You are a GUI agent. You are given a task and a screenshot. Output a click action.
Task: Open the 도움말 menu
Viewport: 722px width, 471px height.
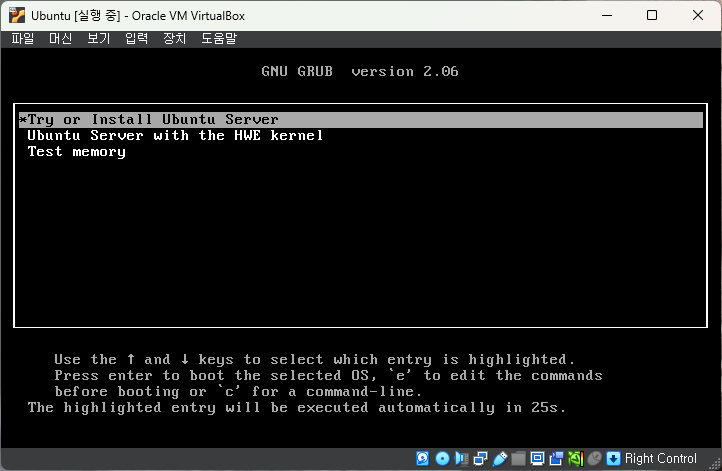click(219, 39)
